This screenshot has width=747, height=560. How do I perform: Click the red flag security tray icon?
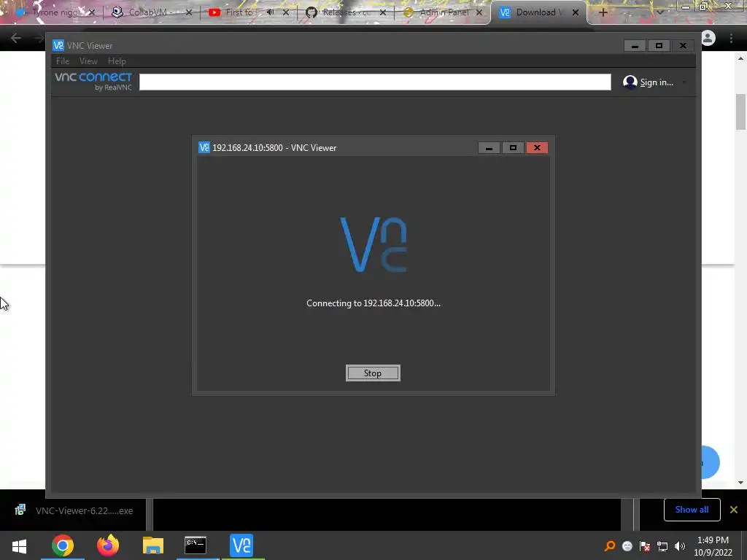point(645,546)
